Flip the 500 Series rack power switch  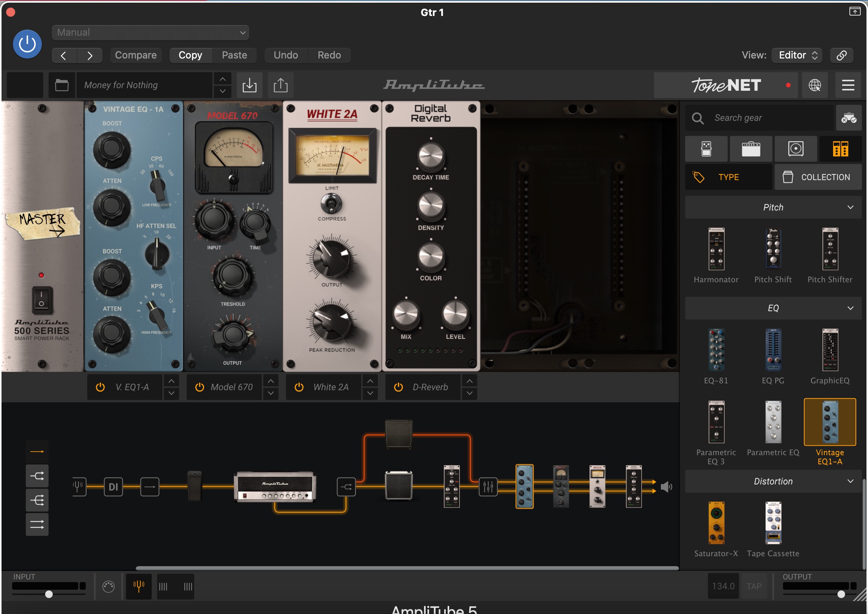pyautogui.click(x=41, y=300)
